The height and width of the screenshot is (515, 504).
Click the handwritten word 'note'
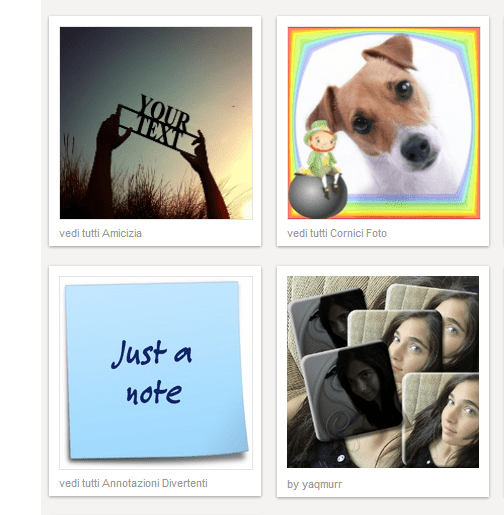tap(154, 393)
